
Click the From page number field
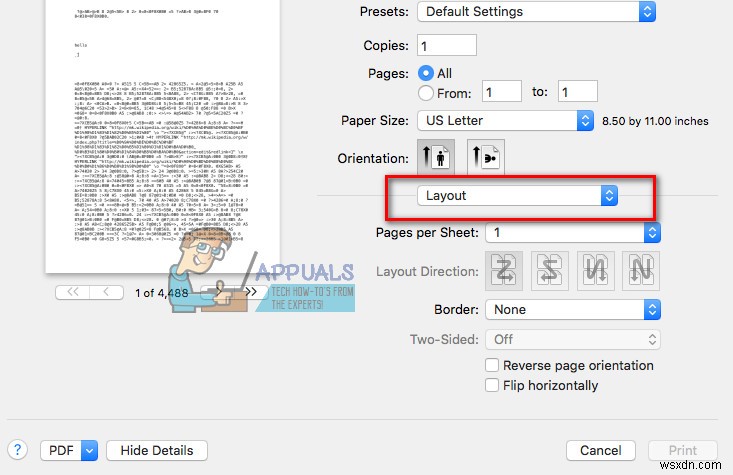coord(502,92)
